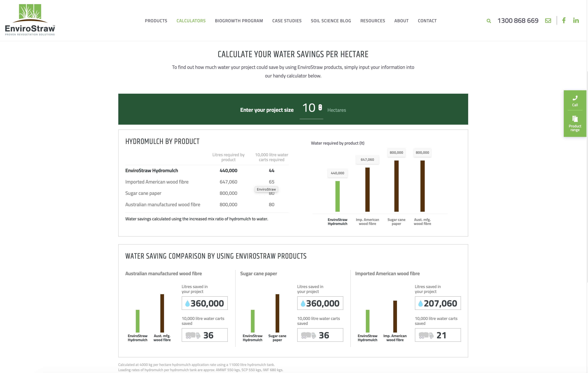Click the Product range document icon
Screen dimensions: 588x373
(575, 119)
